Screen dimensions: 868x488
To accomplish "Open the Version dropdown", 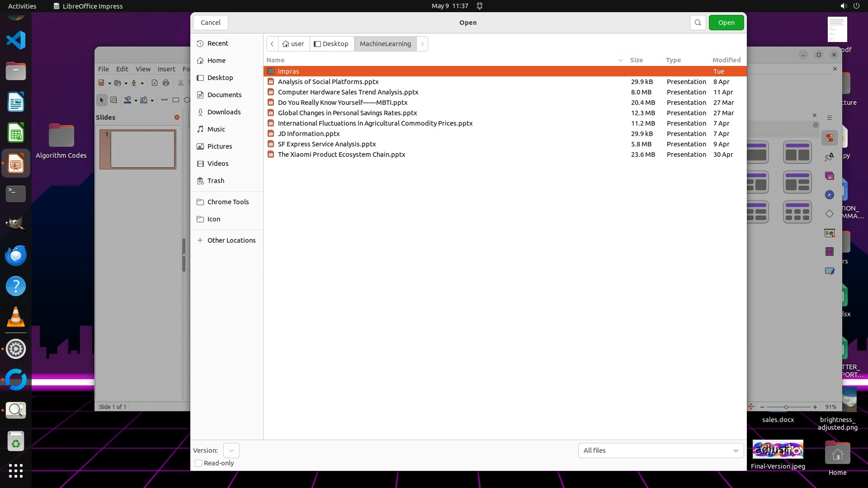I will (x=231, y=450).
